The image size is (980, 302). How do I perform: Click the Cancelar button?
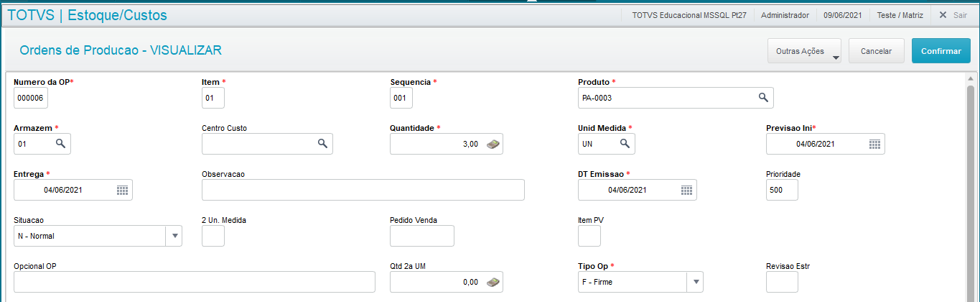[x=876, y=51]
